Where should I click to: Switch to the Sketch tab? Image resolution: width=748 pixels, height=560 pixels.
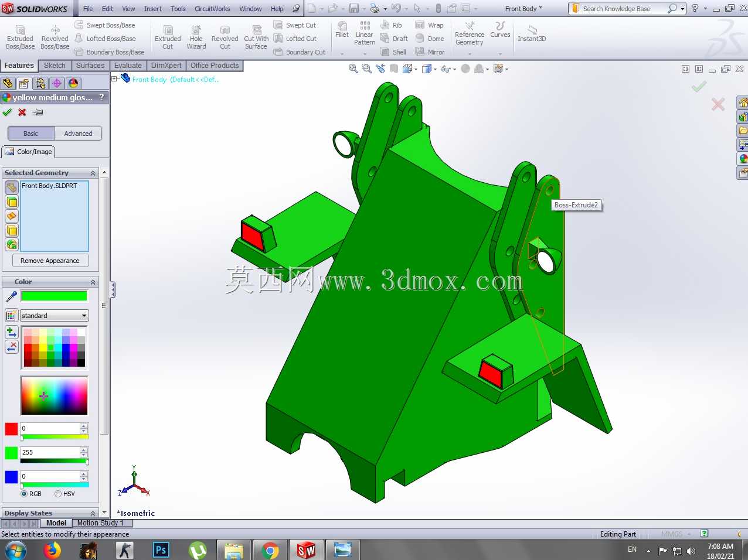click(55, 66)
